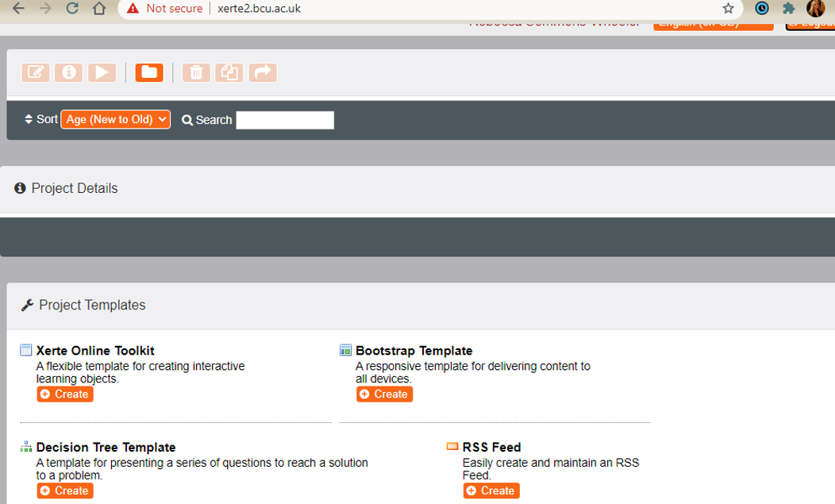Create a Xerte Online Toolkit project

point(65,394)
